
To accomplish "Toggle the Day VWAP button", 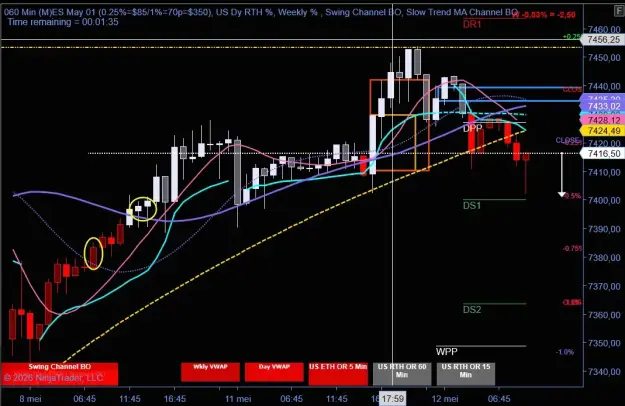I will (x=274, y=372).
